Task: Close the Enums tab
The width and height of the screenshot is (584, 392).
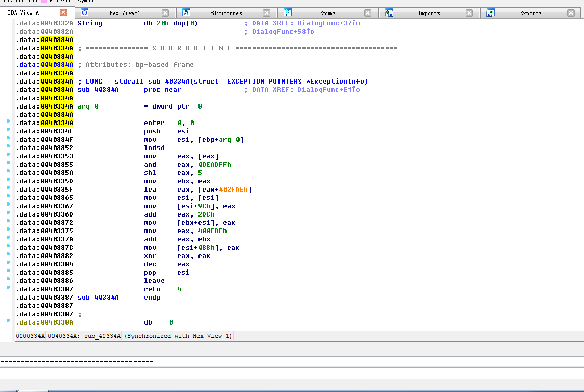Action: click(368, 13)
